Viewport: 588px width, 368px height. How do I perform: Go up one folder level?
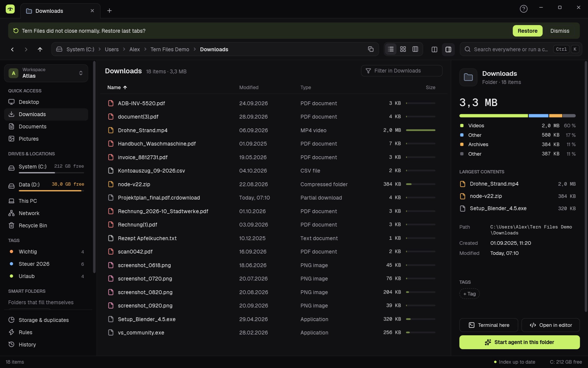tap(40, 49)
